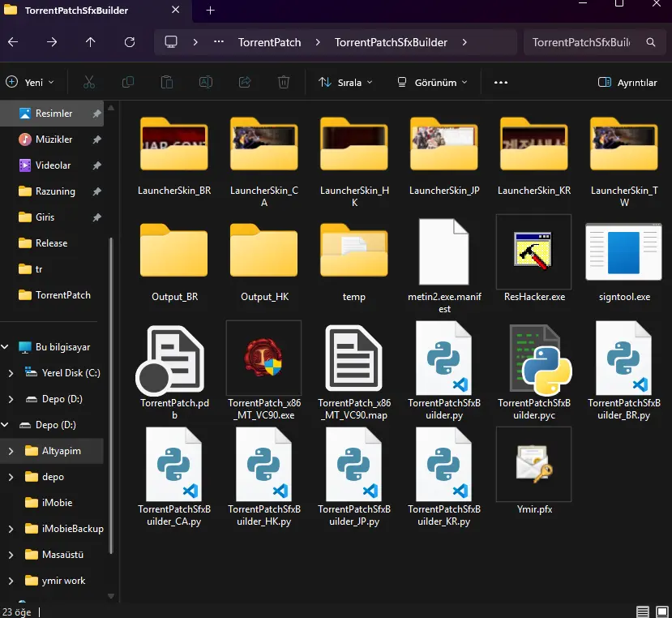
Task: Select the TorrentPatch_x86_MT_VC90.exe installer icon
Action: pos(263,358)
